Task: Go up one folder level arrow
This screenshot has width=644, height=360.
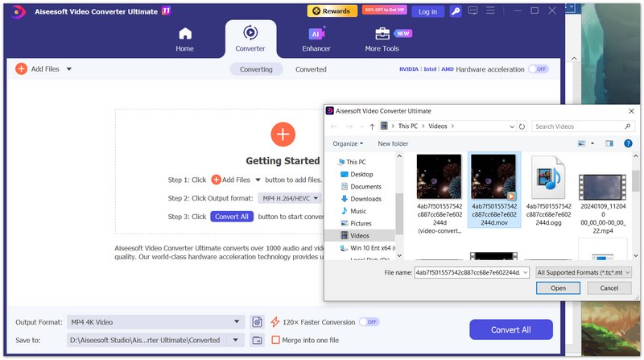Action: 372,126
